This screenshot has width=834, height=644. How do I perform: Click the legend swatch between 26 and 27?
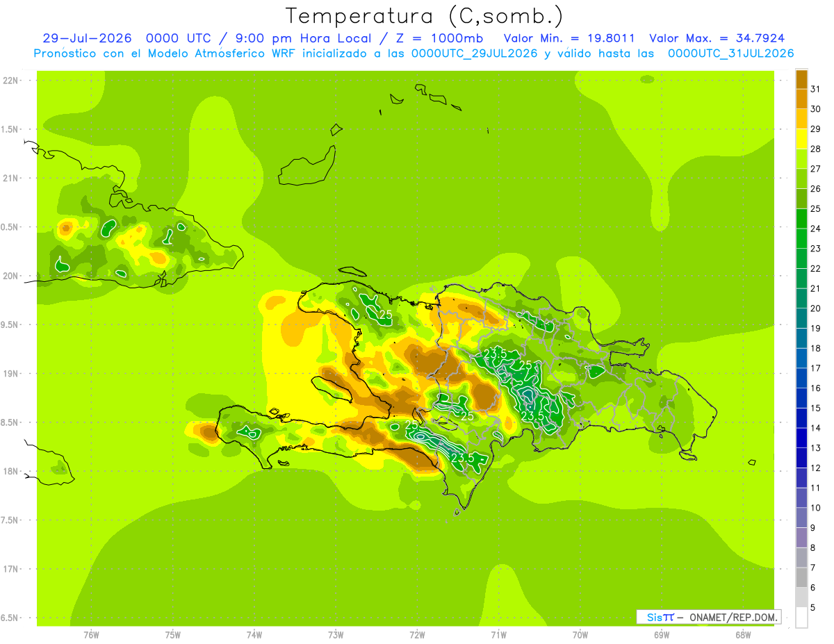pos(801,179)
